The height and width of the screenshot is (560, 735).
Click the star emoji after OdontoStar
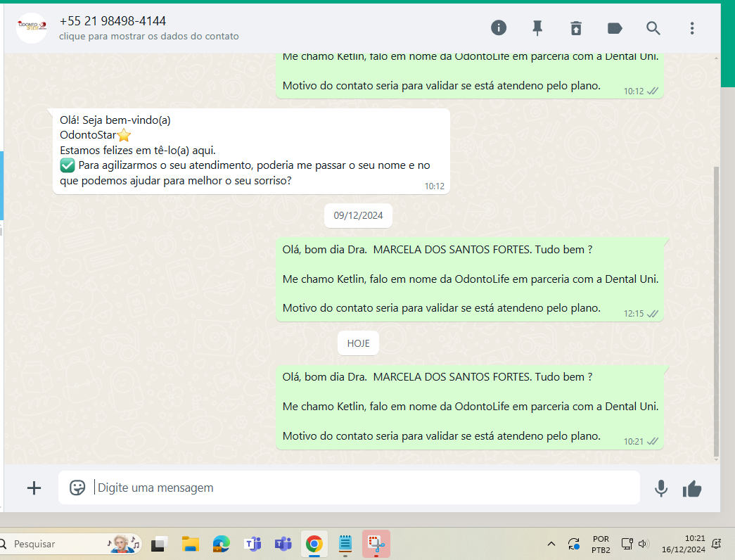tap(124, 136)
